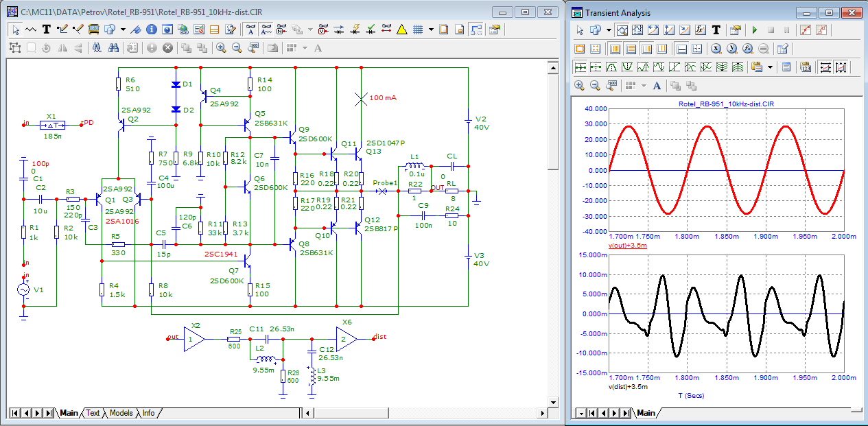Screen dimensions: 868x426
Task: Select the Text mode 'T' tool in schematic toolbar
Action: pyautogui.click(x=47, y=29)
